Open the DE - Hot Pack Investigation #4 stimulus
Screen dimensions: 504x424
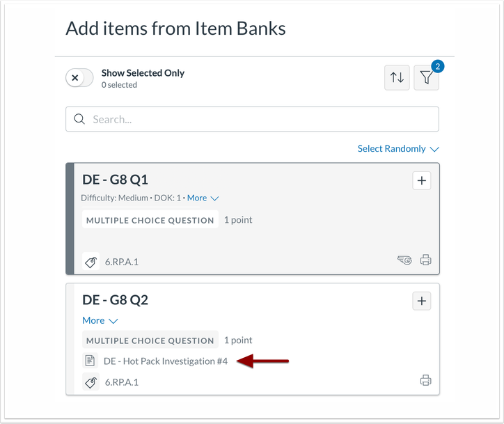tap(165, 361)
